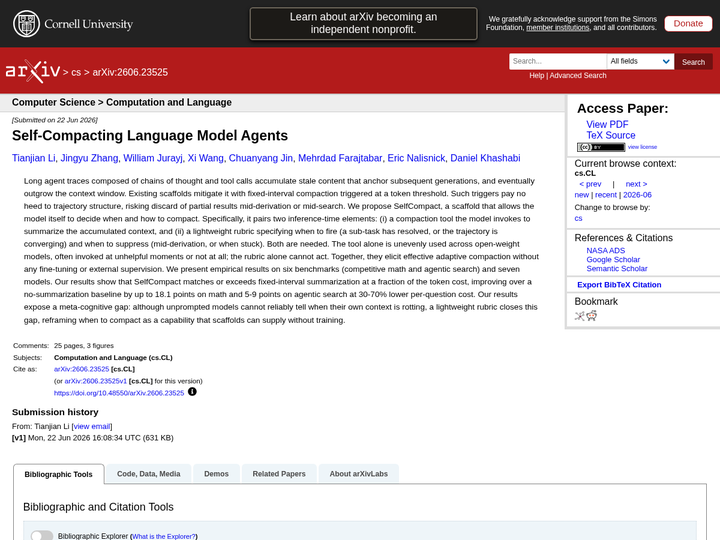Open author Jingyu Zhang link
This screenshot has width=720, height=540.
89,158
